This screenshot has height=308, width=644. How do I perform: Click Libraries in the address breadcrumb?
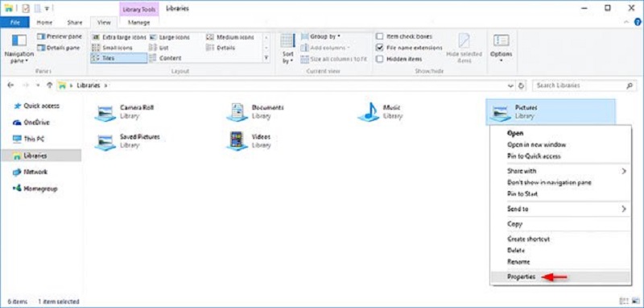coord(89,85)
